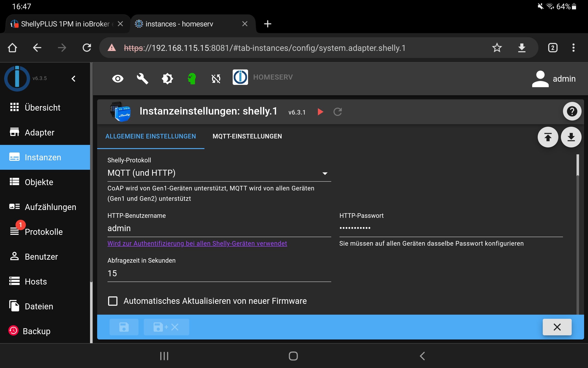Restart the instance with the reload icon

click(337, 112)
